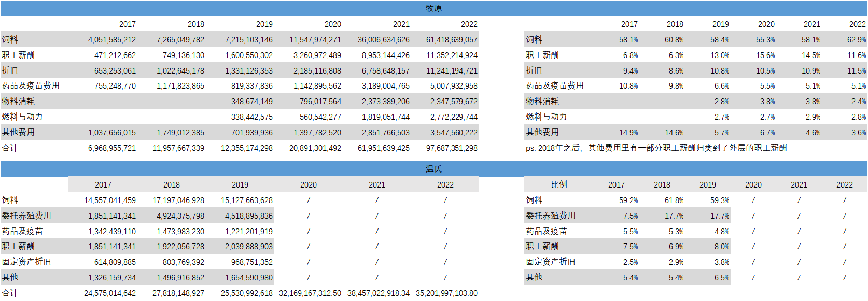Screen dimensions: 868x301
Task: Click the cell reading 1,221,201,919
Action: point(249,232)
